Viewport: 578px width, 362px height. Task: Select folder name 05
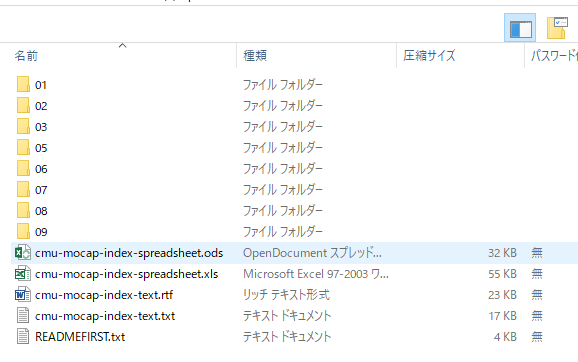[x=41, y=148]
